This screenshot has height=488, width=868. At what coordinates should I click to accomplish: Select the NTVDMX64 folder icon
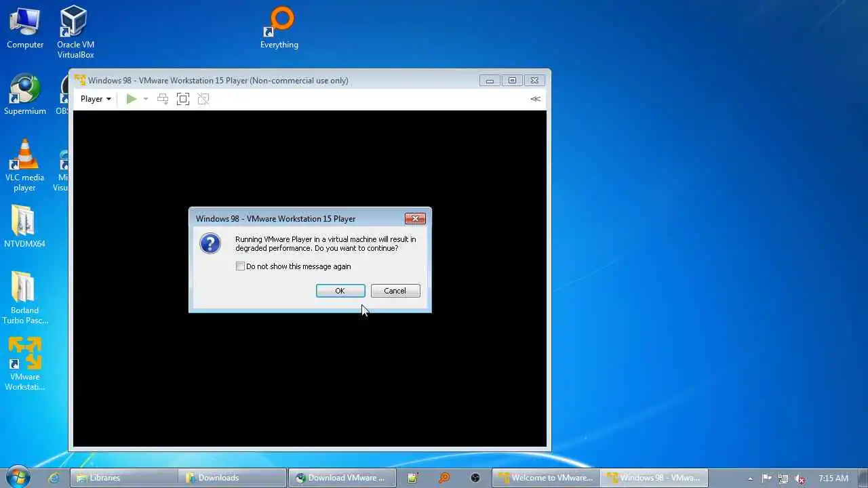tap(24, 226)
